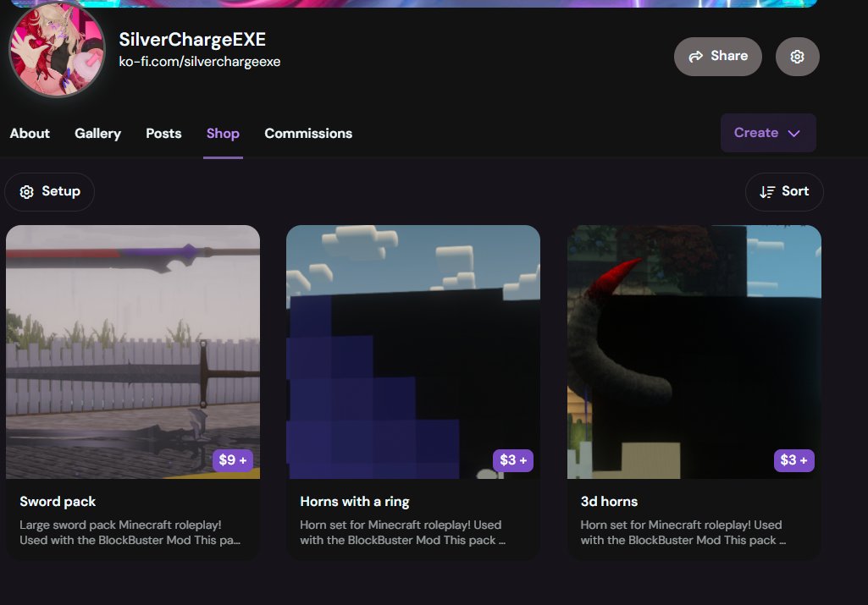868x605 pixels.
Task: Click the Sword pack description text
Action: click(x=130, y=532)
